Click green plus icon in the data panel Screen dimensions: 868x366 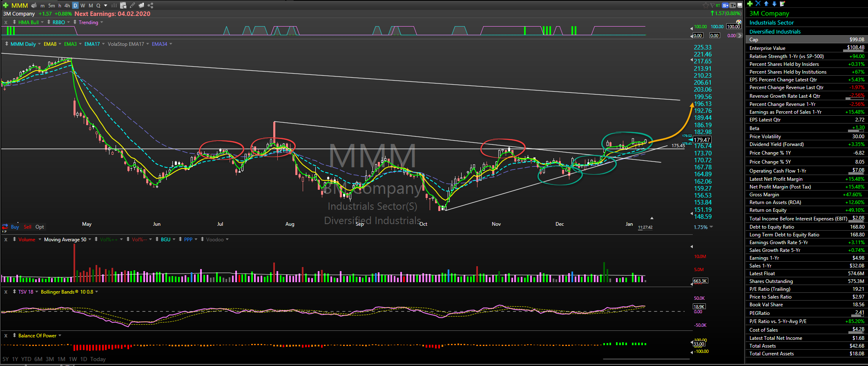(750, 4)
